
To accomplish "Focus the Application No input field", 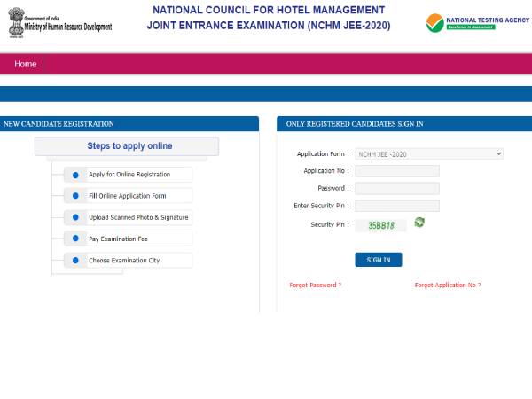I will [x=397, y=171].
